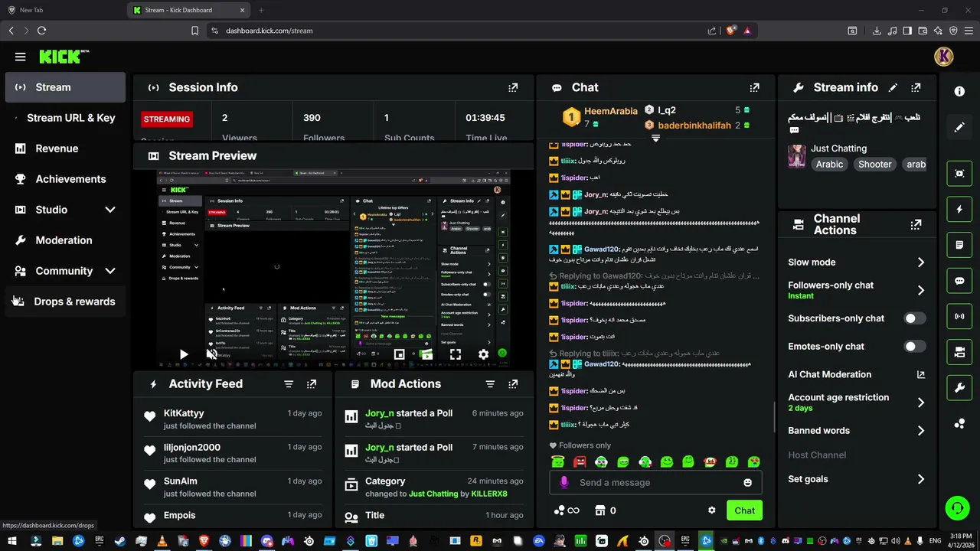Enable picture-in-picture on stream preview
The height and width of the screenshot is (551, 980).
point(399,354)
